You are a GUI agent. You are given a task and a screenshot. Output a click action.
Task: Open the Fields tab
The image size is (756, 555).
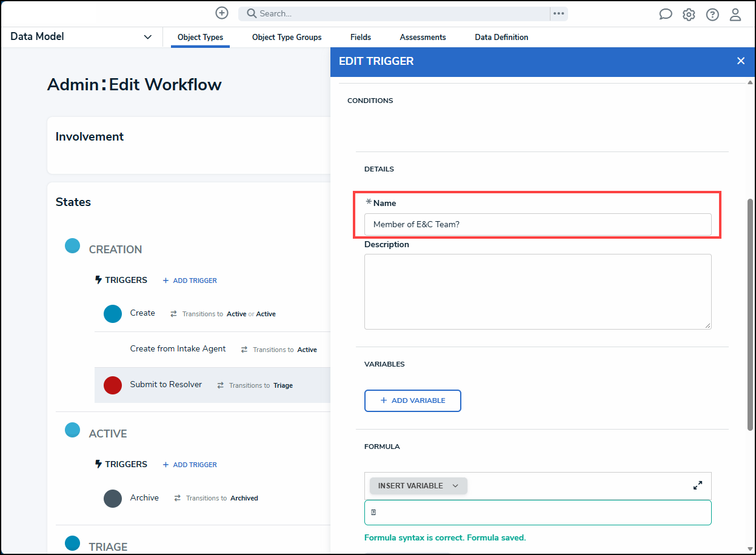point(361,37)
